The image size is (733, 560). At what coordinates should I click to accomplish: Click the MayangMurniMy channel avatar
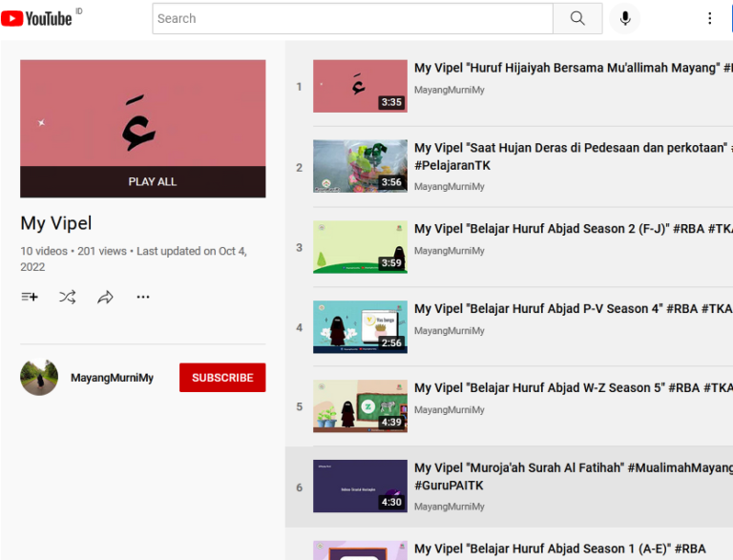point(39,378)
